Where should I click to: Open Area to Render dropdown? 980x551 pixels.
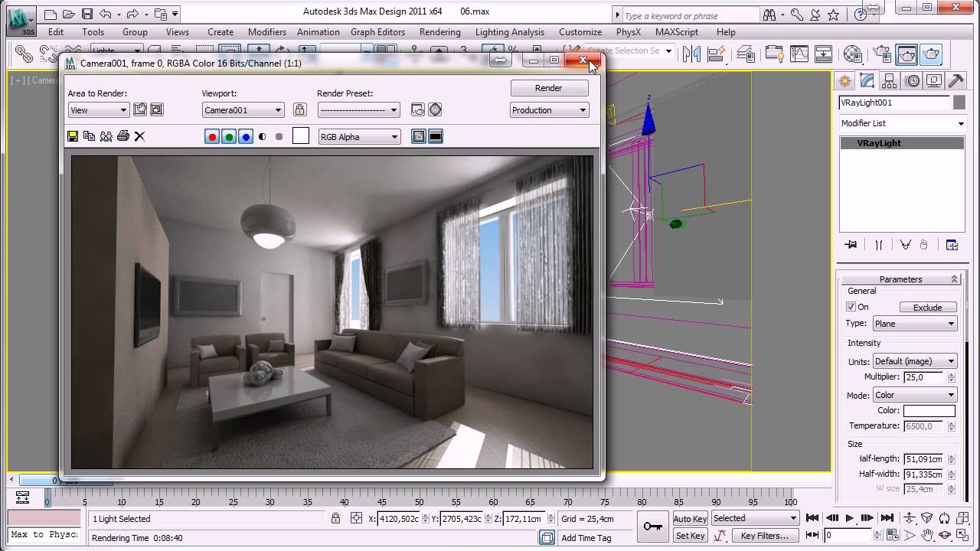click(x=98, y=110)
